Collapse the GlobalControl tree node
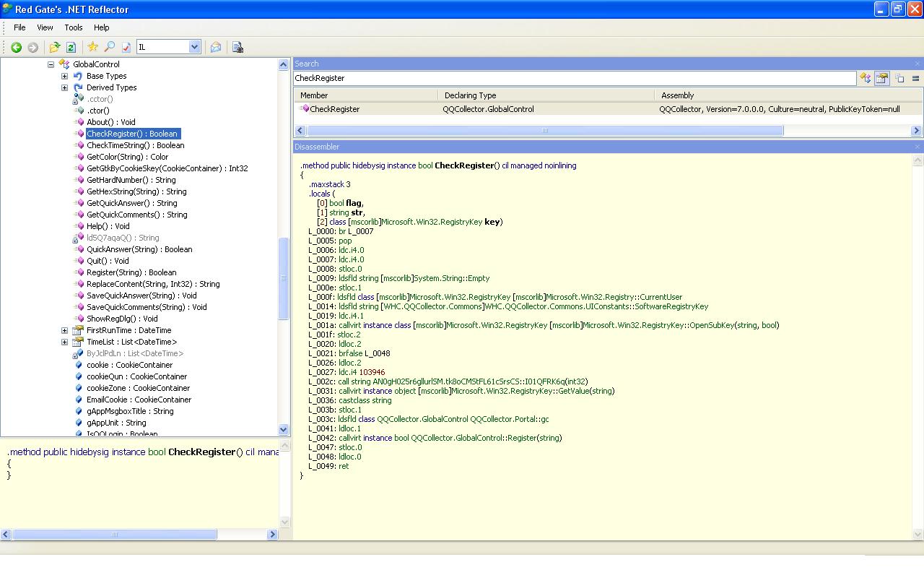Screen dimensions: 924x578 pyautogui.click(x=51, y=64)
